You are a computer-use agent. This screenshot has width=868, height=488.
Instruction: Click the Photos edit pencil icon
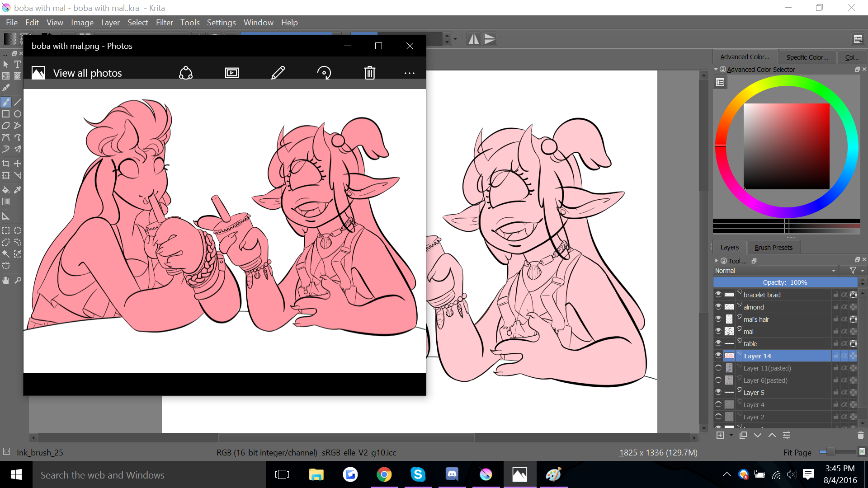point(278,73)
